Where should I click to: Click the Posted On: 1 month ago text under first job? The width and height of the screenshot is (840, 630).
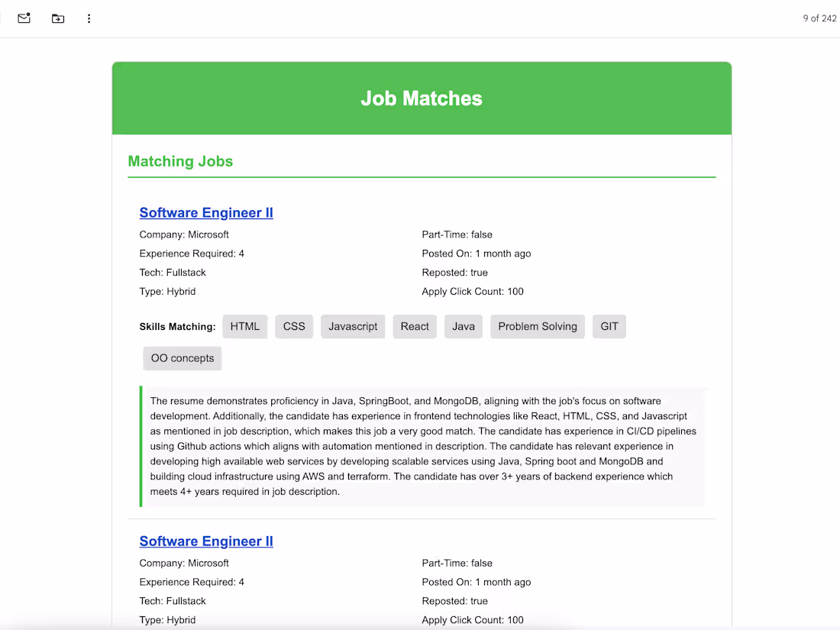click(x=477, y=254)
